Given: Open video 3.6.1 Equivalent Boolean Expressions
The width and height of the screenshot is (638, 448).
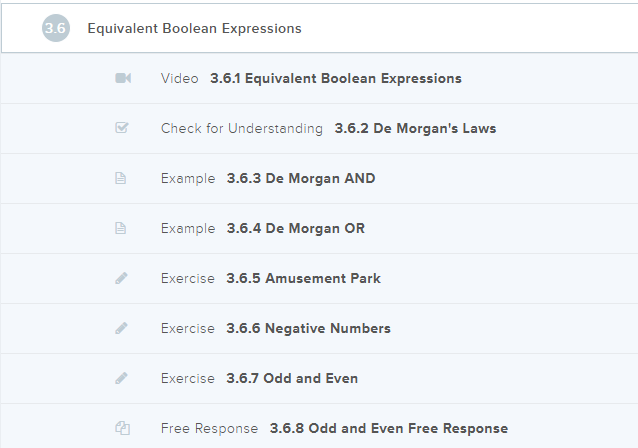Looking at the screenshot, I should 335,78.
